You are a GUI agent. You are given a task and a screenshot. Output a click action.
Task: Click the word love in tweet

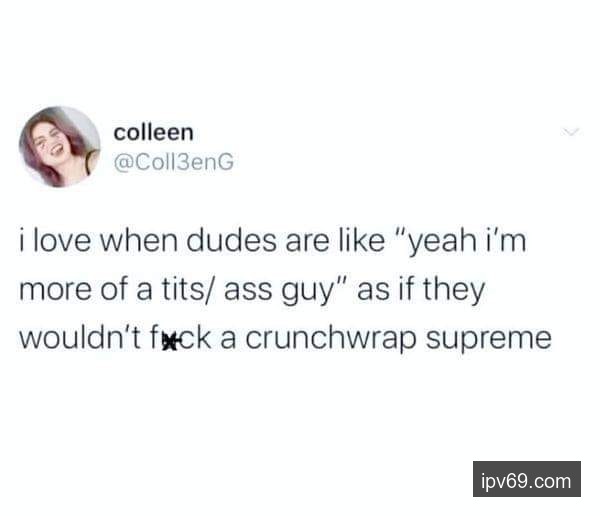tap(62, 242)
